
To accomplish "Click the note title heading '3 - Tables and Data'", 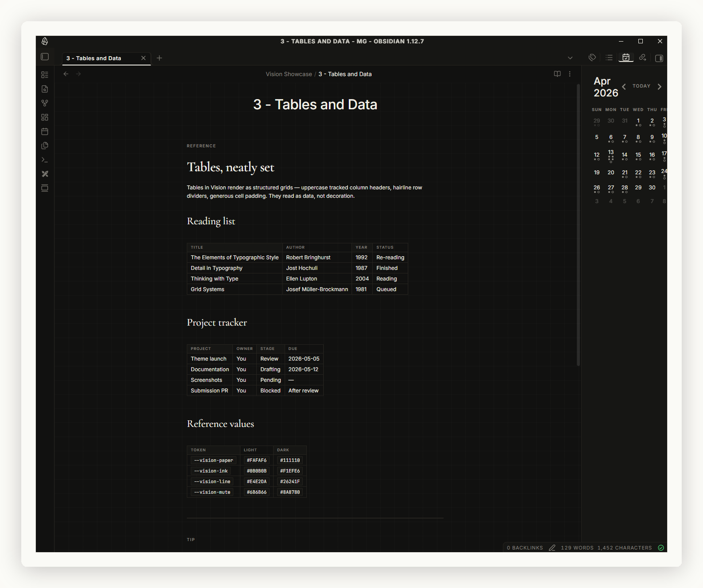I will click(315, 104).
